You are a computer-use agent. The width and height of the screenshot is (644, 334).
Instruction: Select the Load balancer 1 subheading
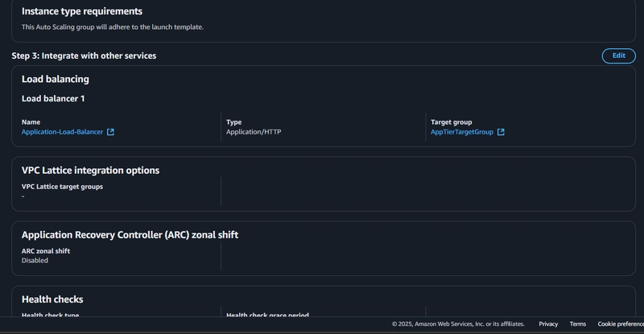coord(53,99)
